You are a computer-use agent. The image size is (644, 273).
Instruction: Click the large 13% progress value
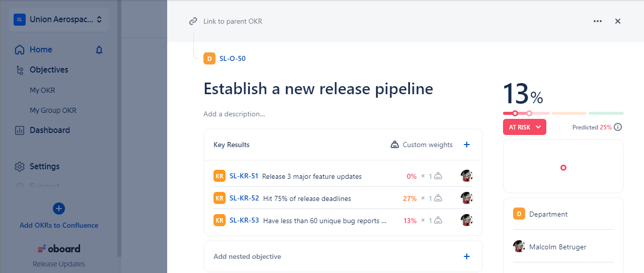pyautogui.click(x=523, y=94)
